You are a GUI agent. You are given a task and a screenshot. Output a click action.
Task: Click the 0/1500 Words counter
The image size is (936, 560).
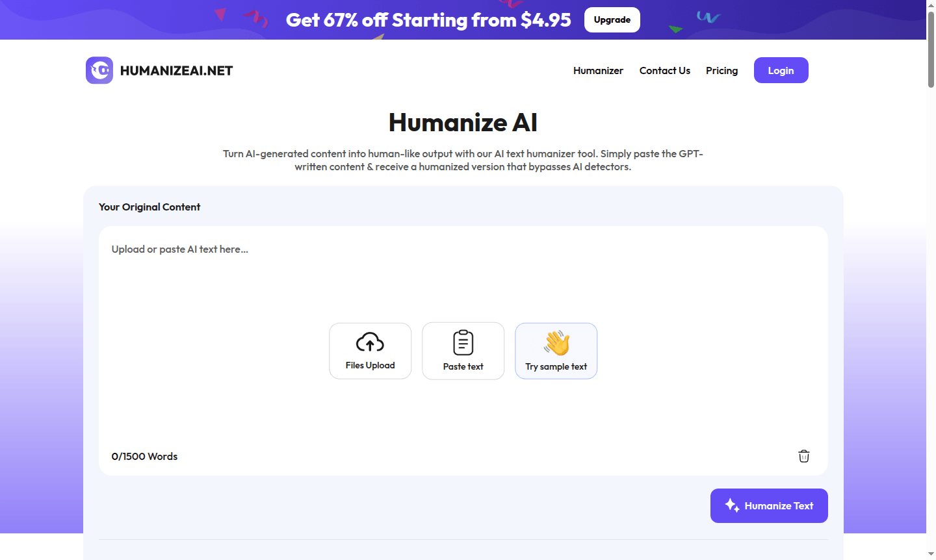click(144, 456)
